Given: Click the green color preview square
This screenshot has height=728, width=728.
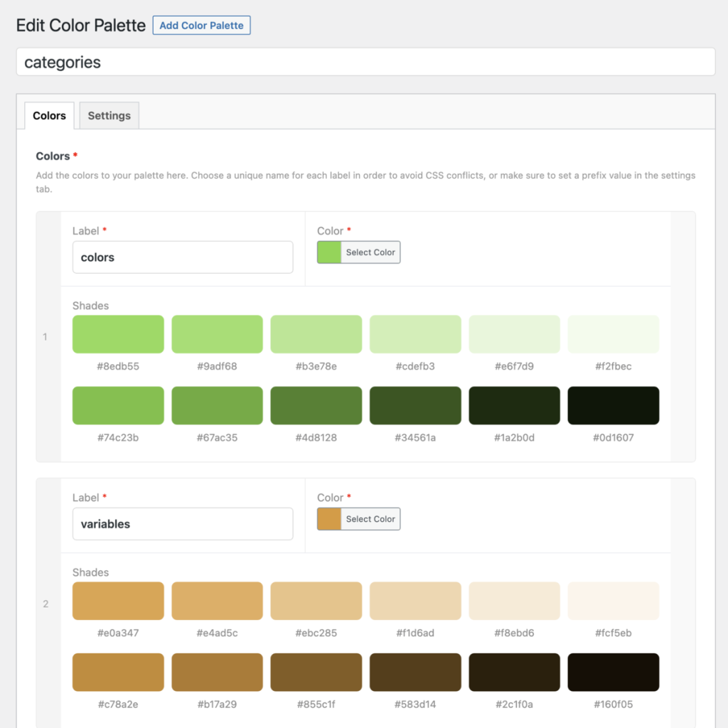Looking at the screenshot, I should pyautogui.click(x=329, y=252).
